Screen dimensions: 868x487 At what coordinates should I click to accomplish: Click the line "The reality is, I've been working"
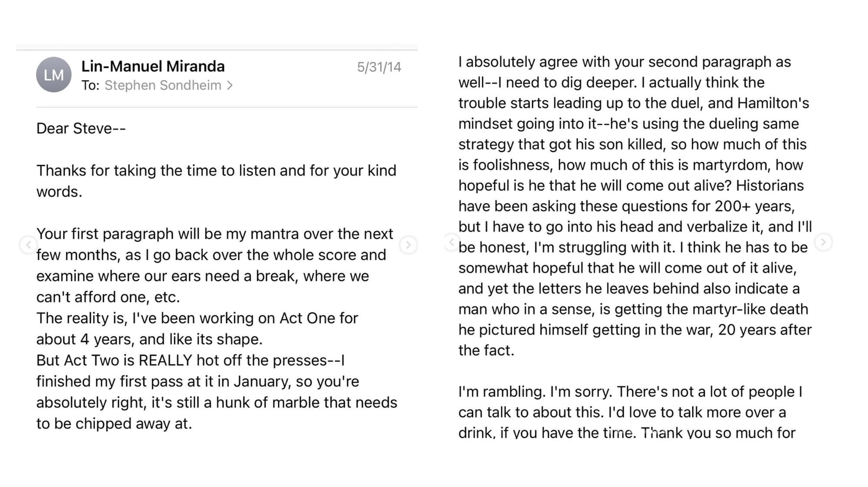(197, 318)
